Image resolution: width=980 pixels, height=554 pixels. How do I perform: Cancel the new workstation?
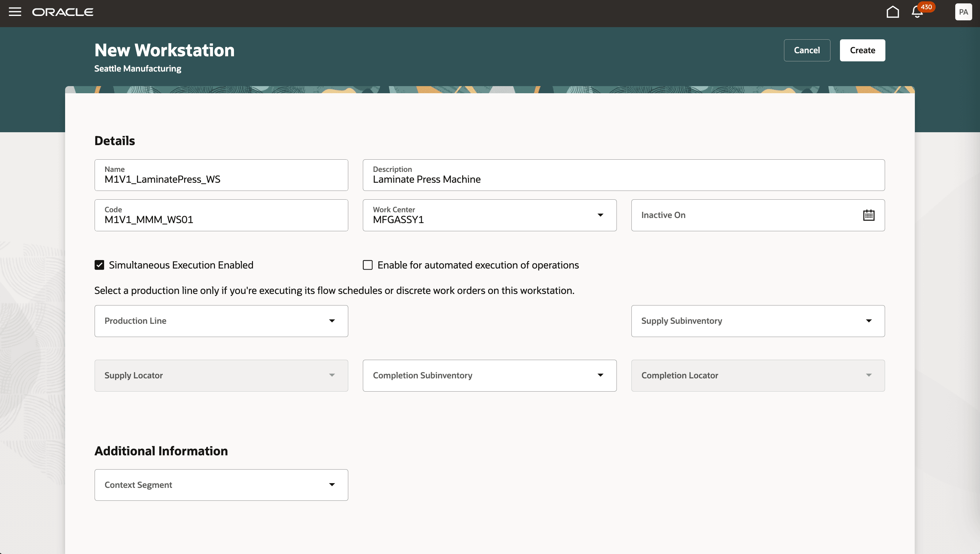(x=806, y=50)
